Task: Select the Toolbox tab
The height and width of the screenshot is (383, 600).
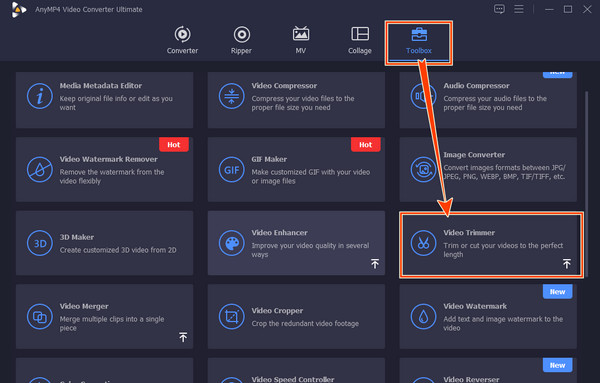Action: pyautogui.click(x=419, y=40)
